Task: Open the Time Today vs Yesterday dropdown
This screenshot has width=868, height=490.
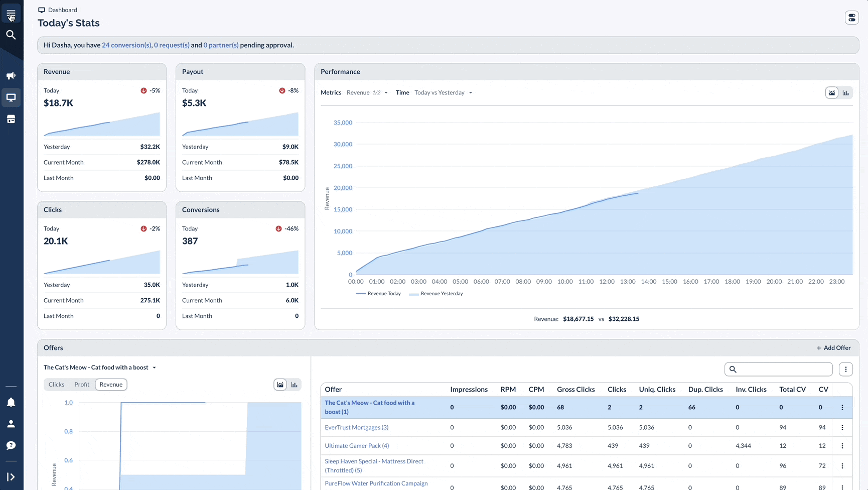Action: 444,93
